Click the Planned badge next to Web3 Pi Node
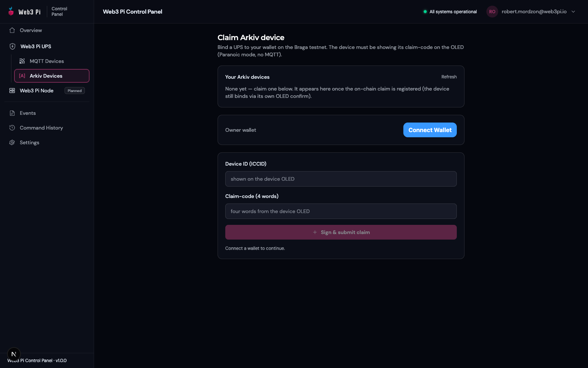Viewport: 588px width, 368px height. click(x=75, y=91)
